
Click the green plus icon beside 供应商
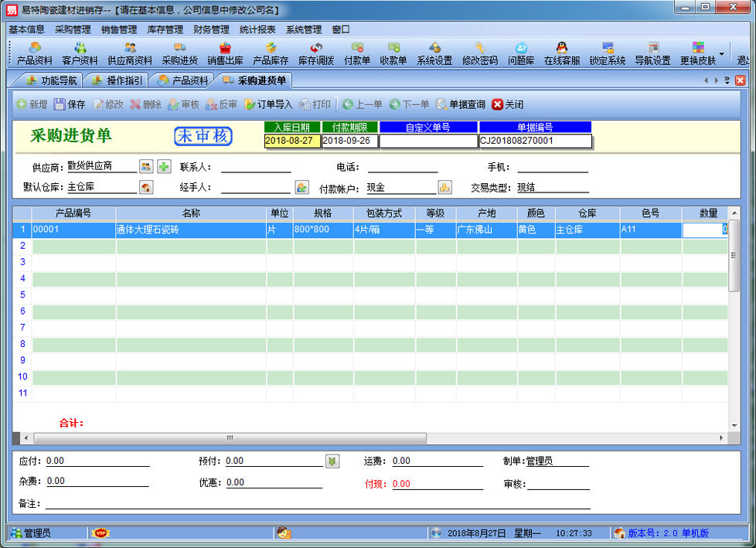164,166
